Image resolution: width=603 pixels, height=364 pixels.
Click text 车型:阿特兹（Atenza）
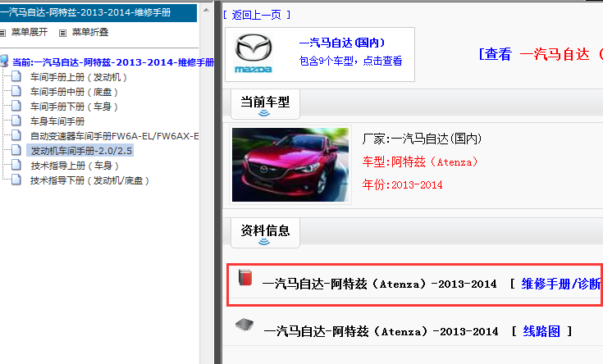(420, 162)
